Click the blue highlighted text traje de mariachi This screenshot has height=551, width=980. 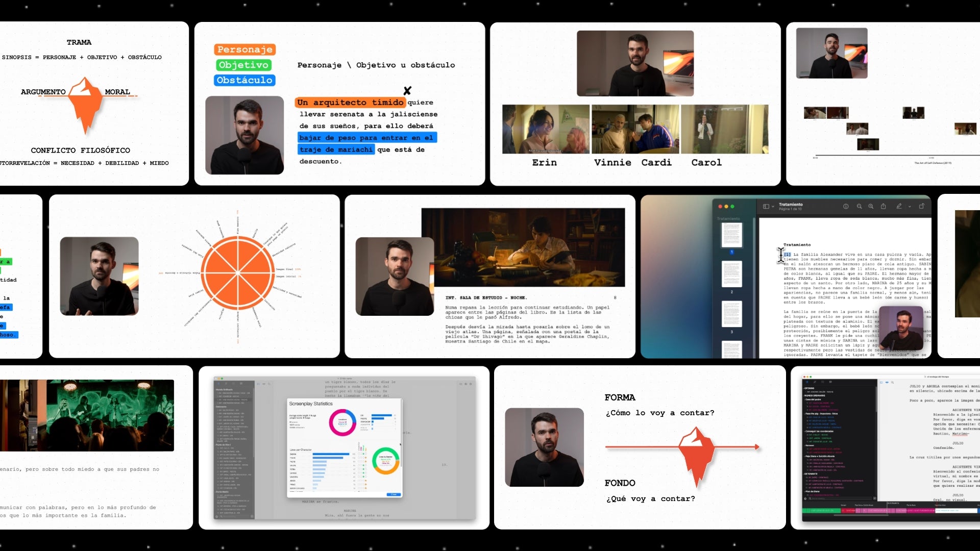pos(336,149)
